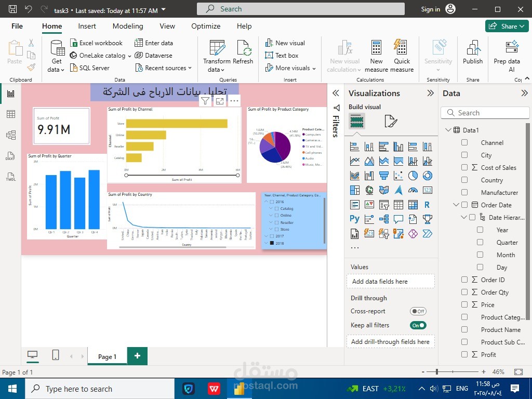Click the zoom in plus button
Image resolution: width=532 pixels, height=399 pixels.
click(484, 372)
